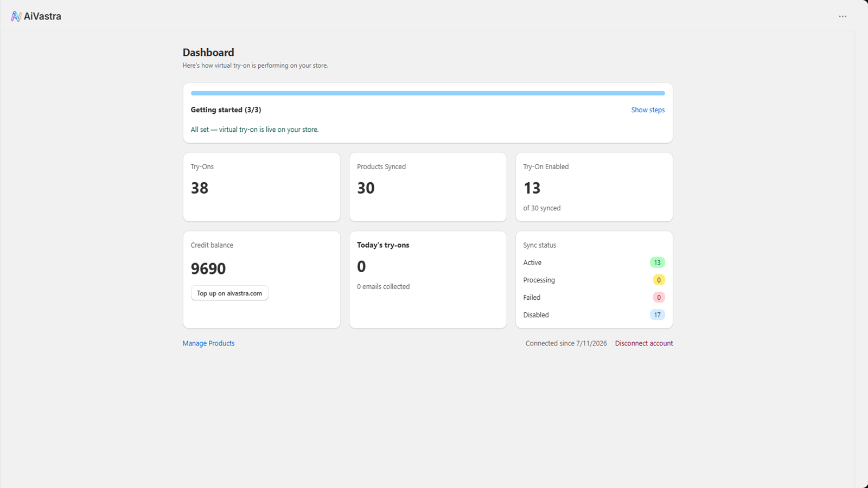Click the yellow Processing count badge
Screen dimensions: 868x488
coord(659,280)
